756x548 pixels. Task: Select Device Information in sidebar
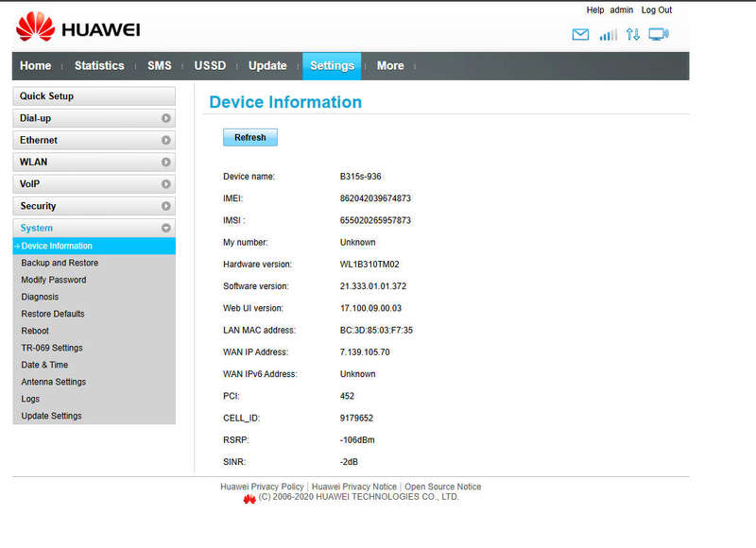(94, 246)
